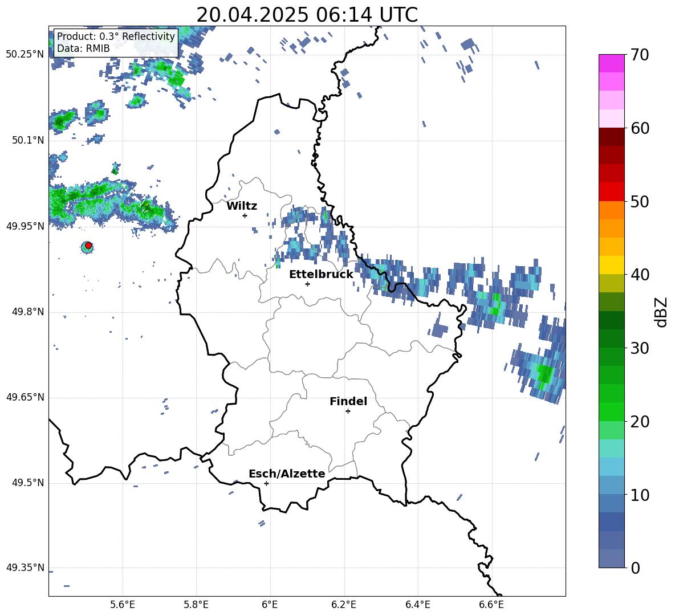Click the Ettelbruck station cross marker

pos(307,284)
